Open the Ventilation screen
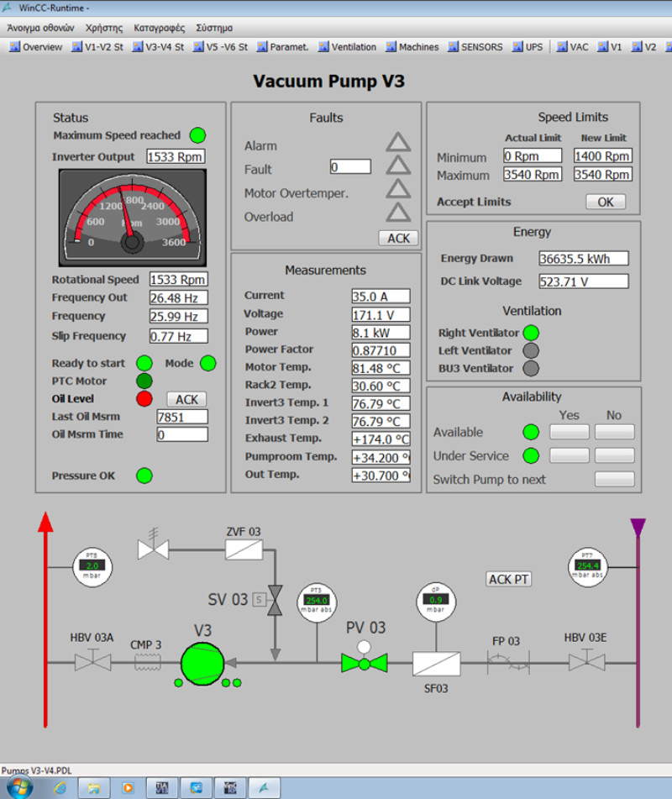Viewport: 672px width, 799px height. pos(347,47)
